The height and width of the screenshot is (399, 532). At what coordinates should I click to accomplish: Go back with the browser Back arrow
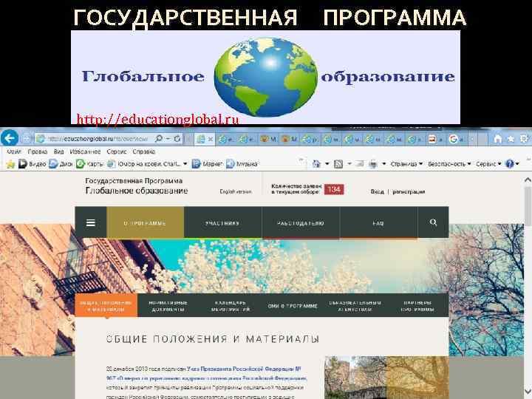coord(10,138)
